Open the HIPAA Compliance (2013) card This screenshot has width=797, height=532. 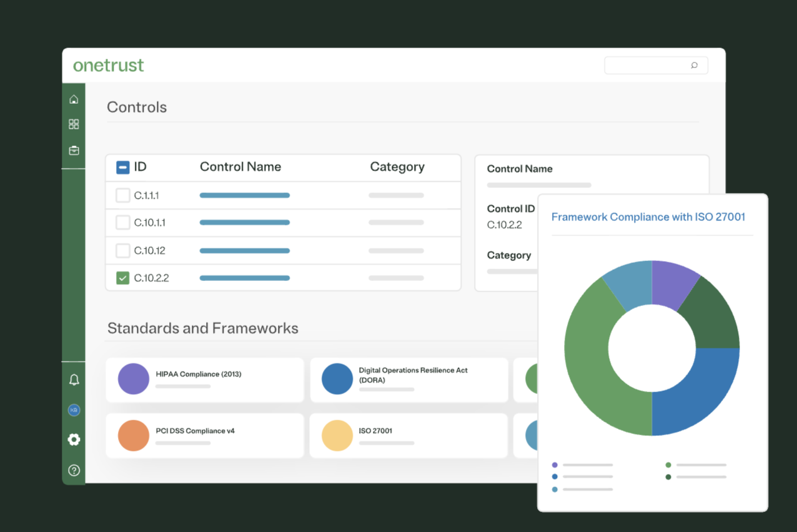205,380
